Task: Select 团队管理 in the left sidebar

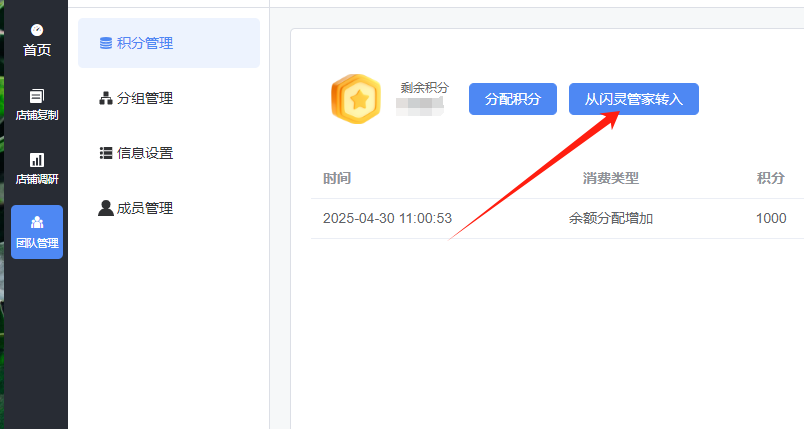Action: click(x=37, y=232)
